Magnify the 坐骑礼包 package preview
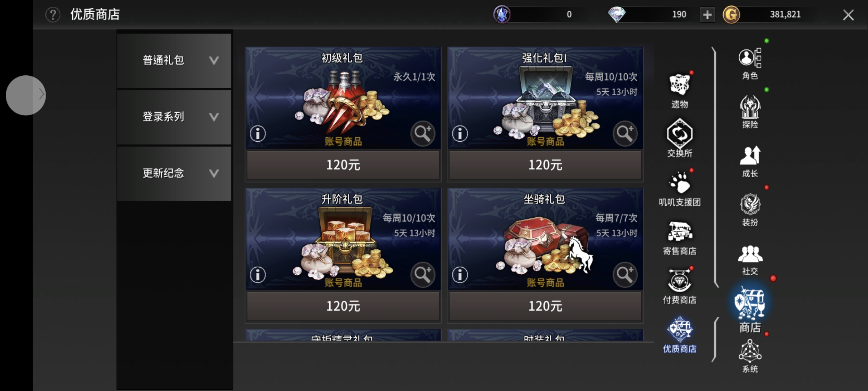This screenshot has height=391, width=868. [625, 274]
